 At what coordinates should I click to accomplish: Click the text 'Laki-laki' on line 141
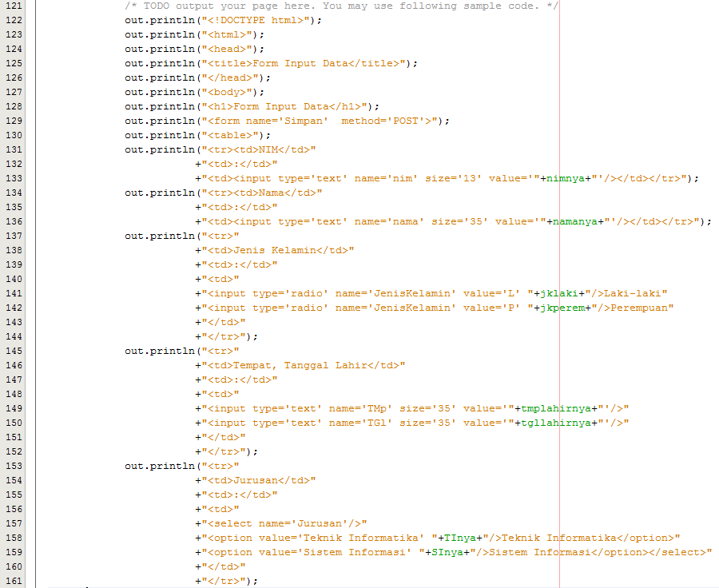[636, 293]
